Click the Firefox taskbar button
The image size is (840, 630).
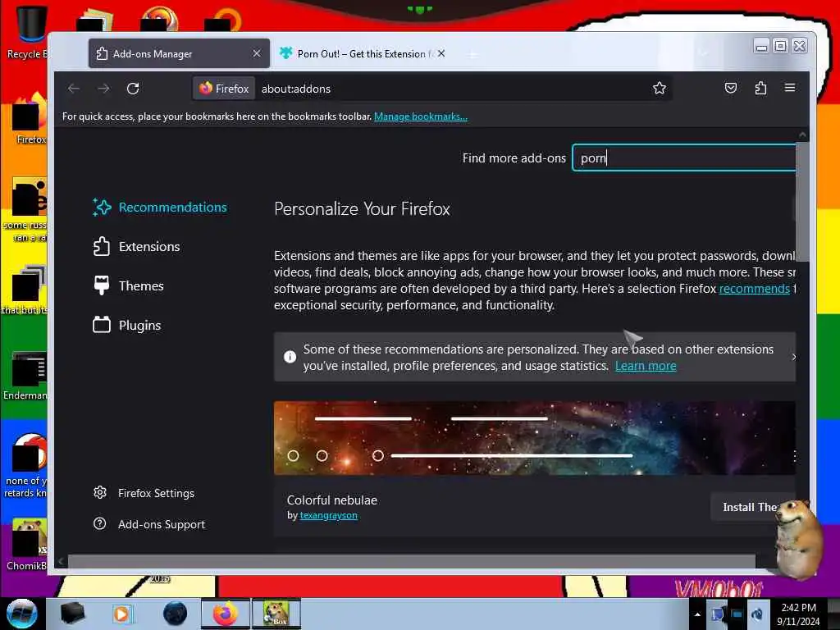(225, 614)
